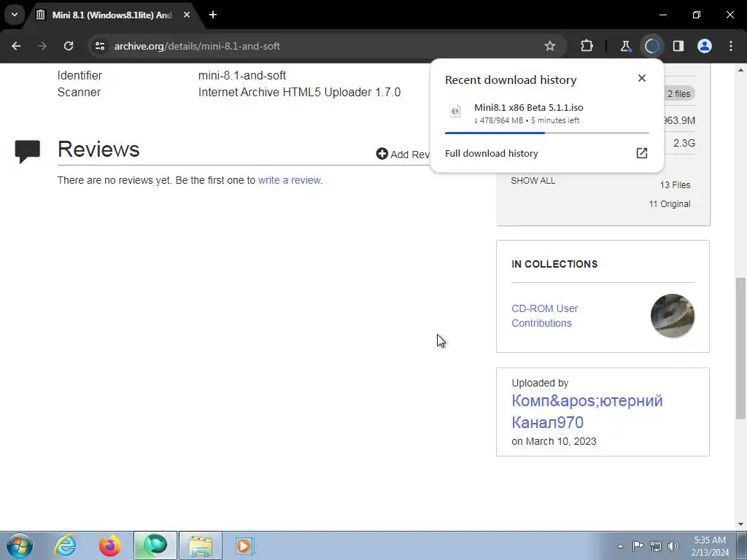747x560 pixels.
Task: Click the Add Review plus button
Action: 382,154
